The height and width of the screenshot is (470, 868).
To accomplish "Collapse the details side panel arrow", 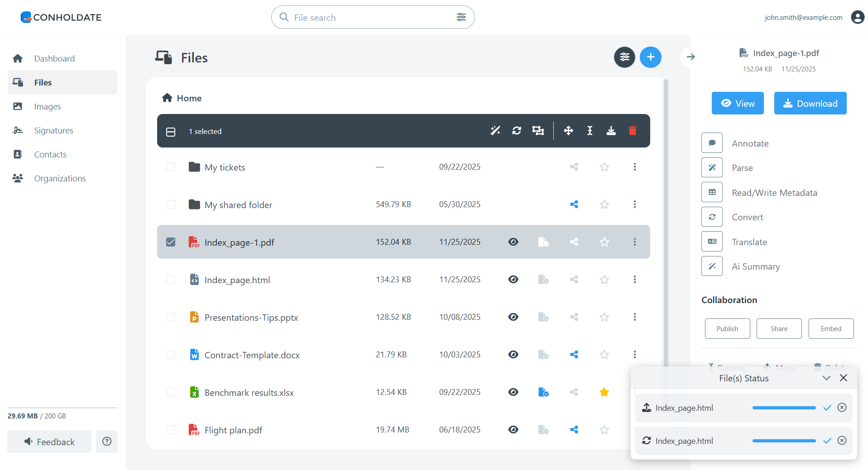I will coord(691,57).
